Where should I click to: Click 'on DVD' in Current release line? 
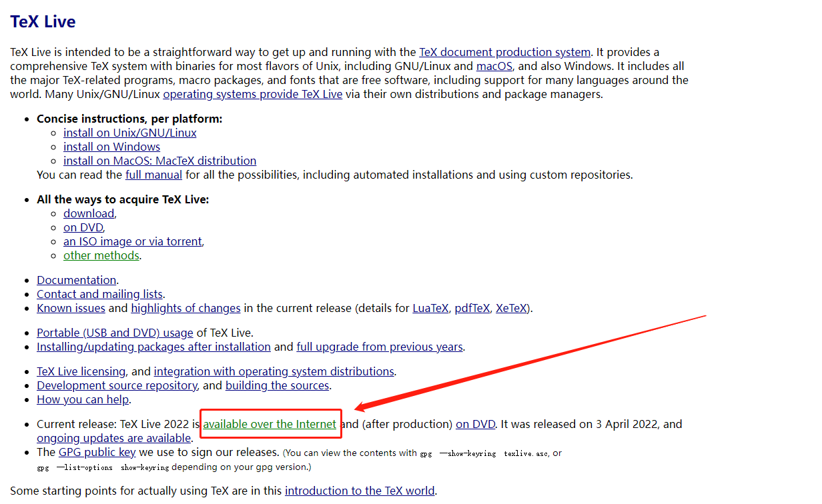(476, 424)
